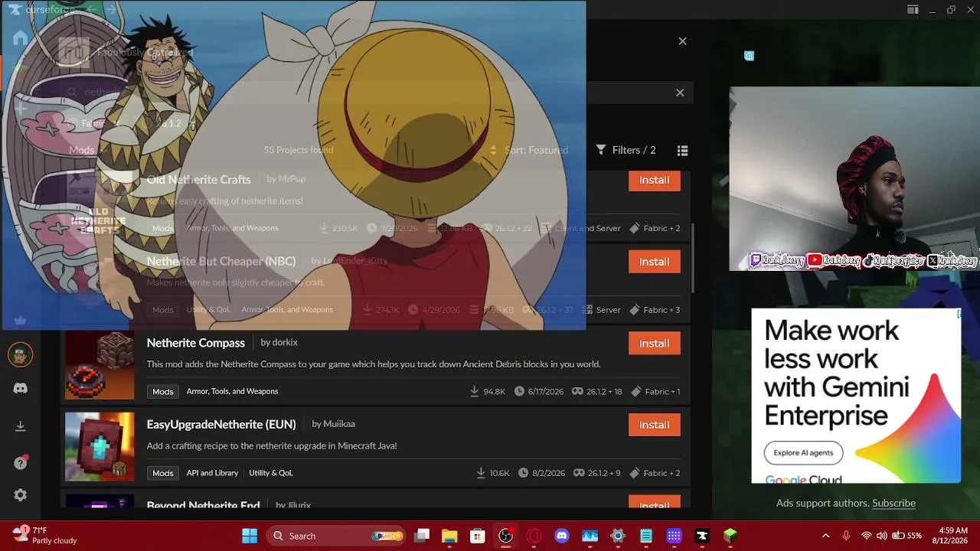Click the 8/2/2026 update date
The height and width of the screenshot is (551, 980).
(548, 473)
